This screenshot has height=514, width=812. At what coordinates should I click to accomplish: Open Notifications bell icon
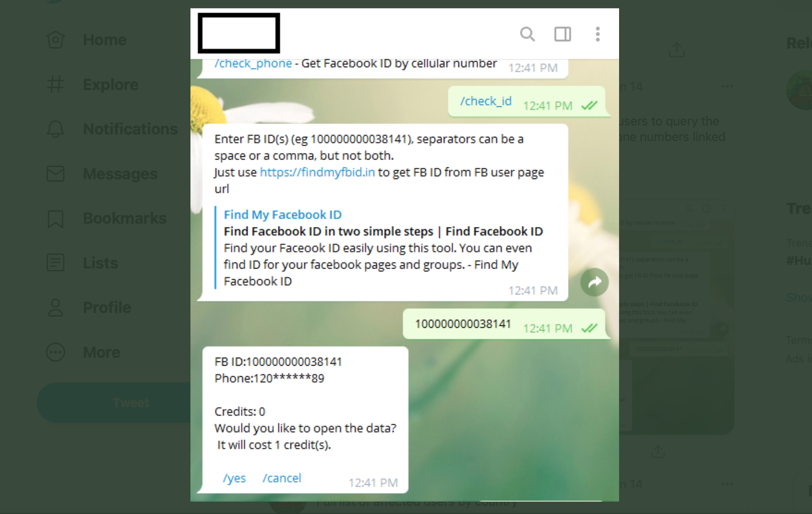56,129
